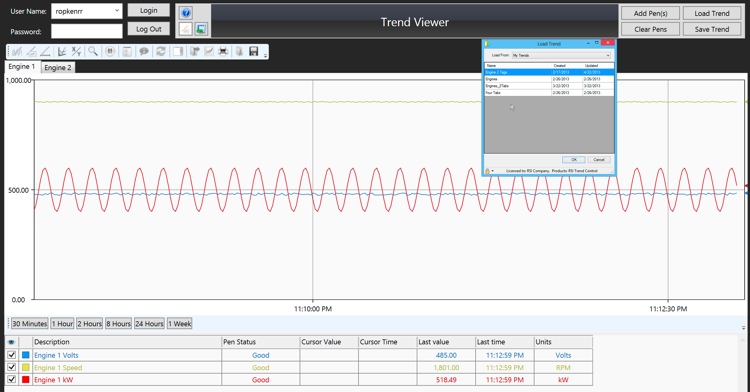The width and height of the screenshot is (750, 392).
Task: Click the Password input field
Action: tap(87, 31)
